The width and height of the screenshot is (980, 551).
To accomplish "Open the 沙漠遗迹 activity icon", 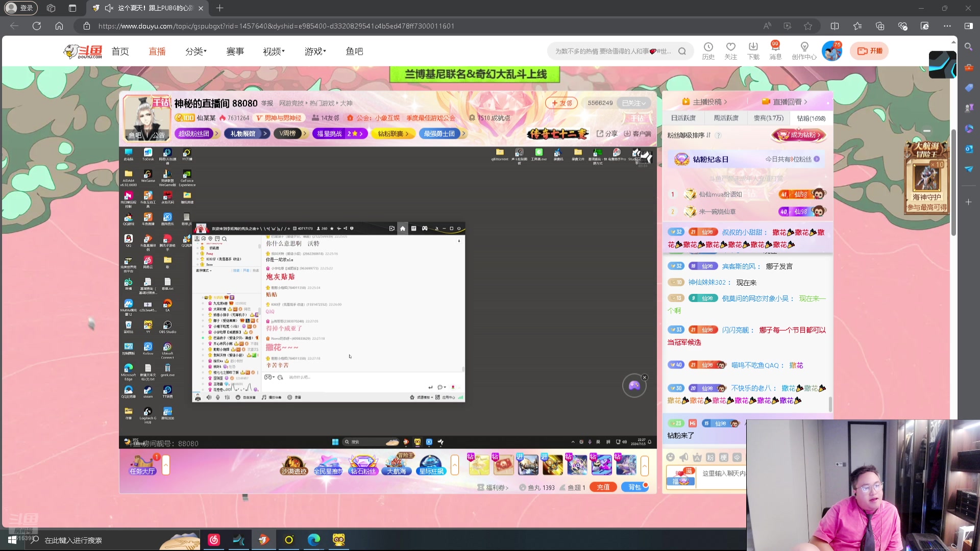I will 294,465.
